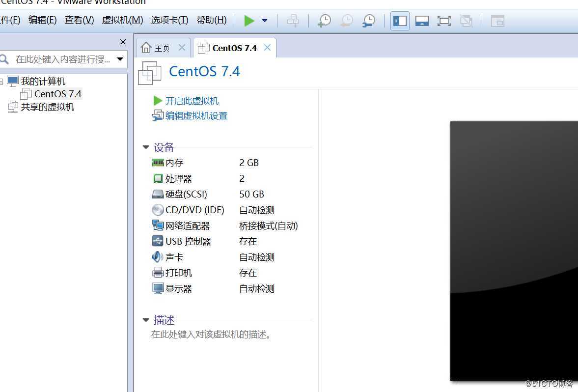Click the console view toolbar icon
The image size is (578, 392).
(x=497, y=21)
